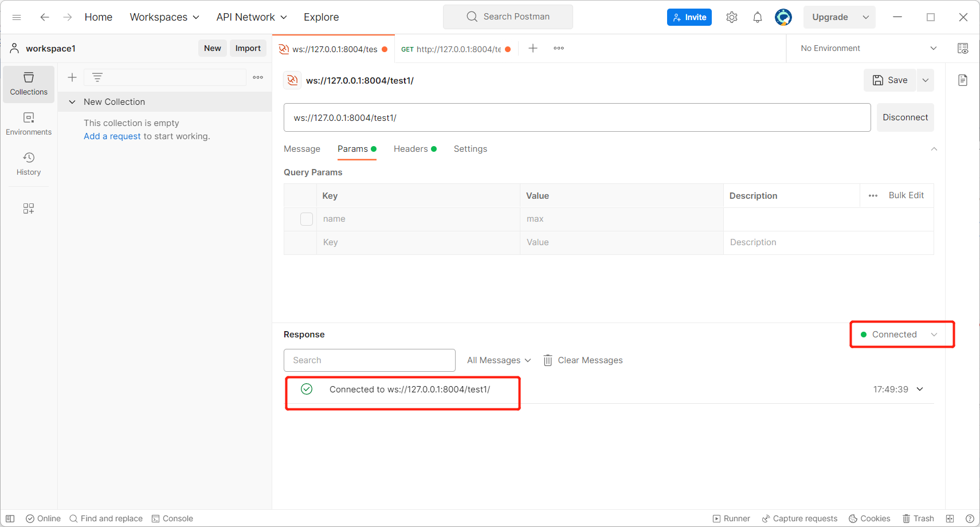Switch to the Headers tab

pyautogui.click(x=415, y=149)
